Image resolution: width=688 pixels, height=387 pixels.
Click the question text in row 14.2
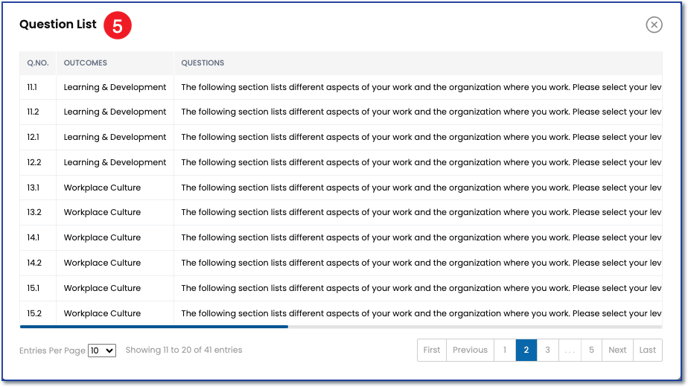tap(421, 262)
